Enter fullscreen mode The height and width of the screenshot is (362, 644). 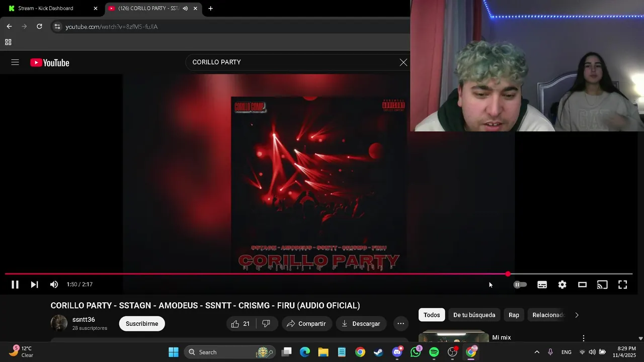tap(622, 285)
